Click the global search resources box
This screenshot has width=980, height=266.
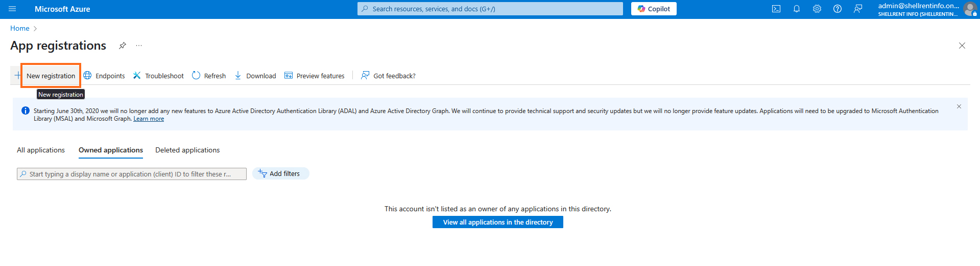(x=490, y=9)
